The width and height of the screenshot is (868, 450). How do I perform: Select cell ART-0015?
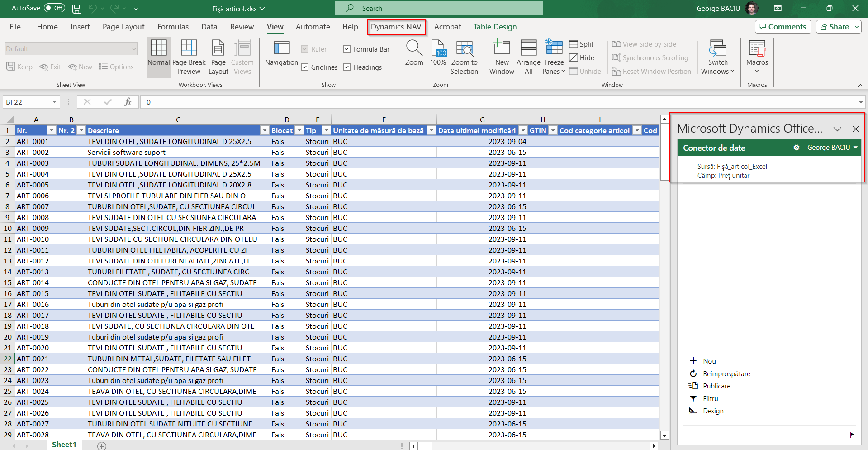point(36,293)
